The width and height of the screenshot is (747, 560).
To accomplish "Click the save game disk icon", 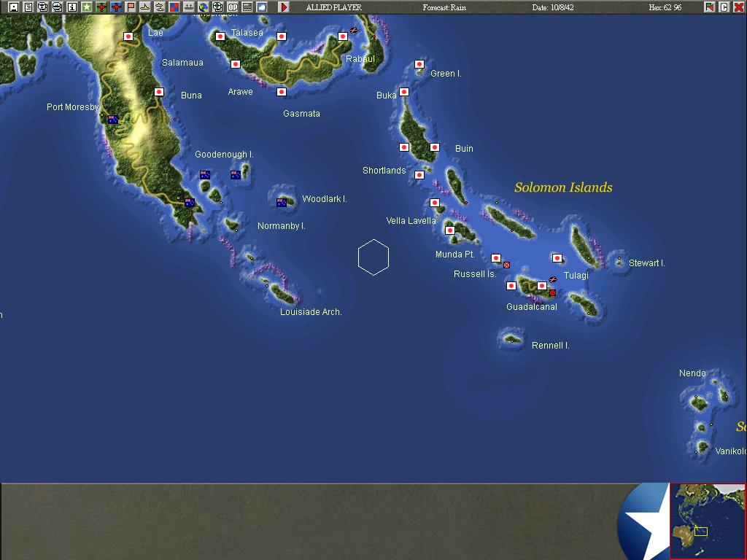I will click(x=14, y=7).
